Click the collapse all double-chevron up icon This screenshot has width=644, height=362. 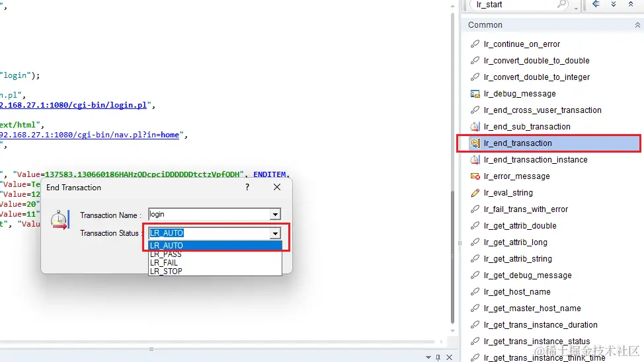click(631, 4)
